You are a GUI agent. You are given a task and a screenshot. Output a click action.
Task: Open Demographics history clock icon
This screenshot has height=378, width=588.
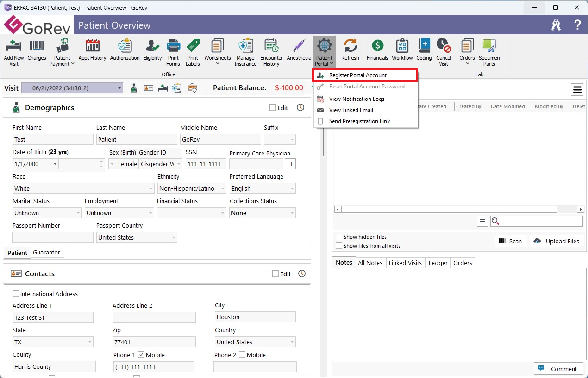(300, 107)
